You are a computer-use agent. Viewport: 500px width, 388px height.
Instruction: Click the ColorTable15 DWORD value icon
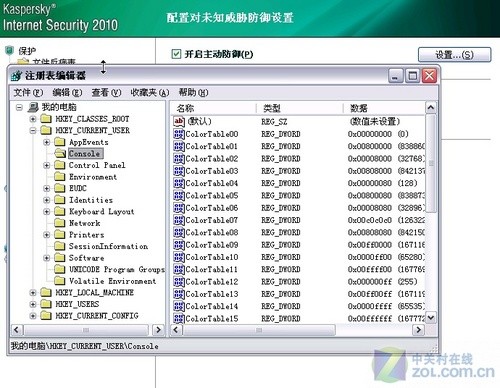point(179,318)
